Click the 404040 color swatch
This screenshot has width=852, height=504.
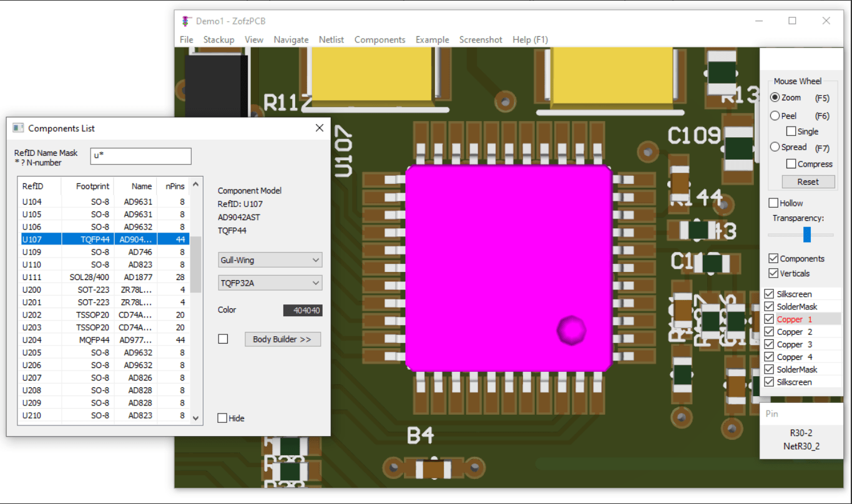(x=303, y=310)
